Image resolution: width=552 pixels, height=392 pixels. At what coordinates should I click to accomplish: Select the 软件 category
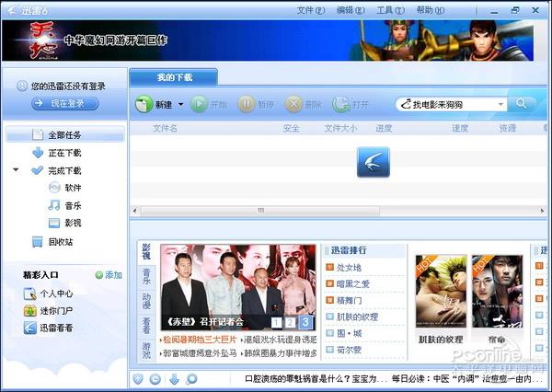[x=73, y=188]
